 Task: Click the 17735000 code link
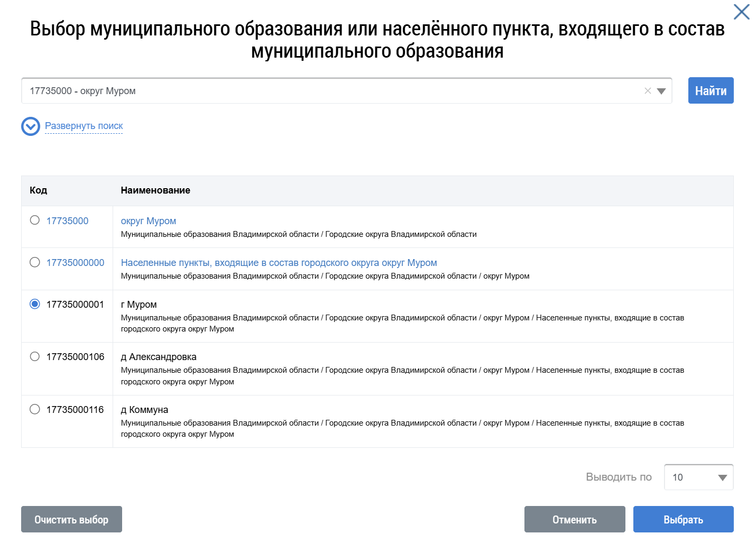tap(67, 220)
